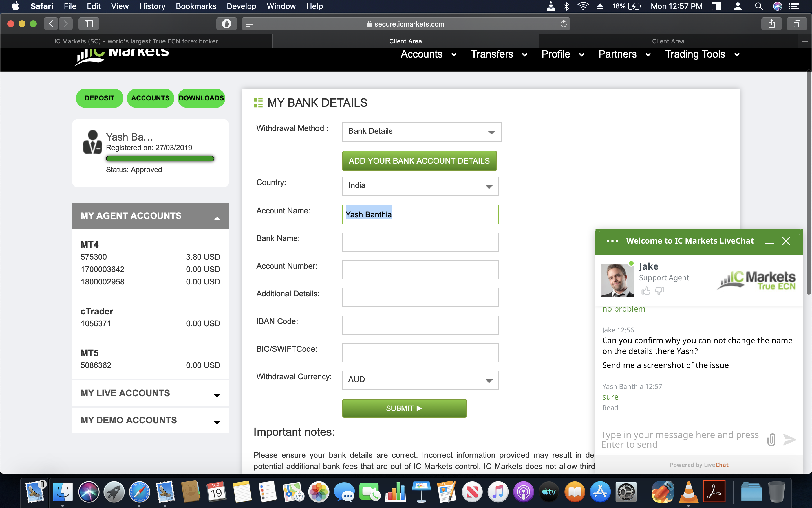Screen dimensions: 812x508
Task: Click the green ACCOUNTS button
Action: point(150,98)
